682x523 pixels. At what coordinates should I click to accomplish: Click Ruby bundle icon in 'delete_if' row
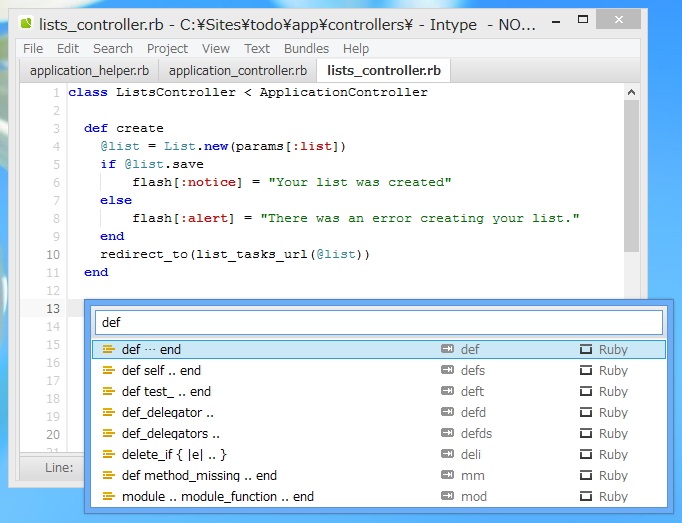tap(586, 454)
